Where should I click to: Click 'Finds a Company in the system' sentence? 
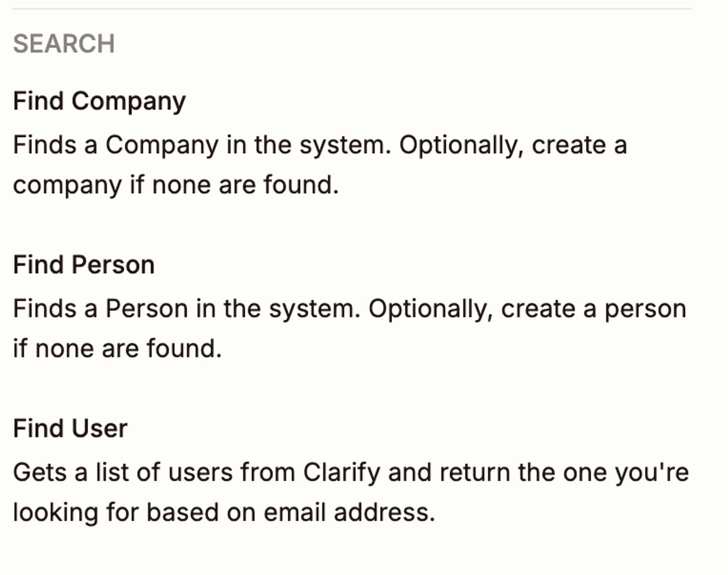pyautogui.click(x=202, y=145)
